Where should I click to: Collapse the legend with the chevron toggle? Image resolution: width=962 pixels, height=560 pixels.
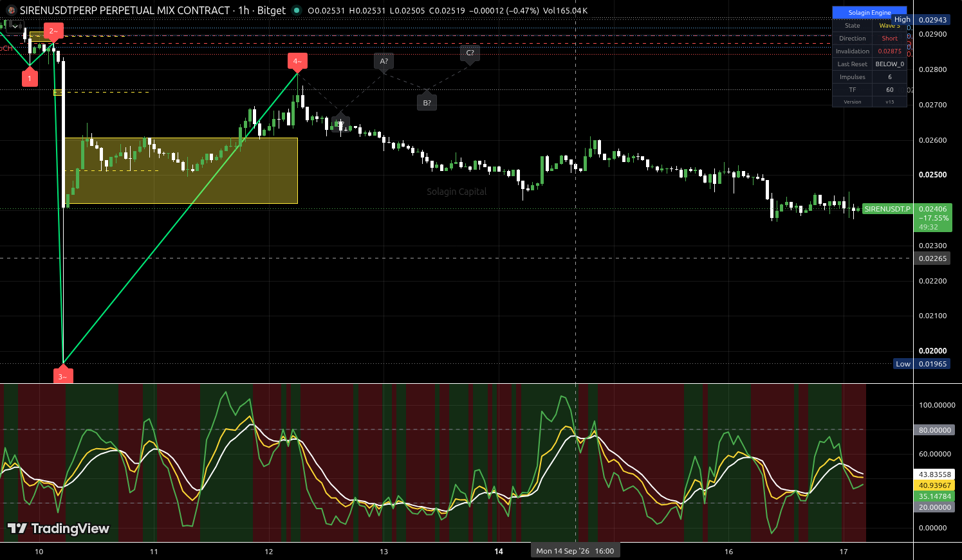[x=15, y=26]
